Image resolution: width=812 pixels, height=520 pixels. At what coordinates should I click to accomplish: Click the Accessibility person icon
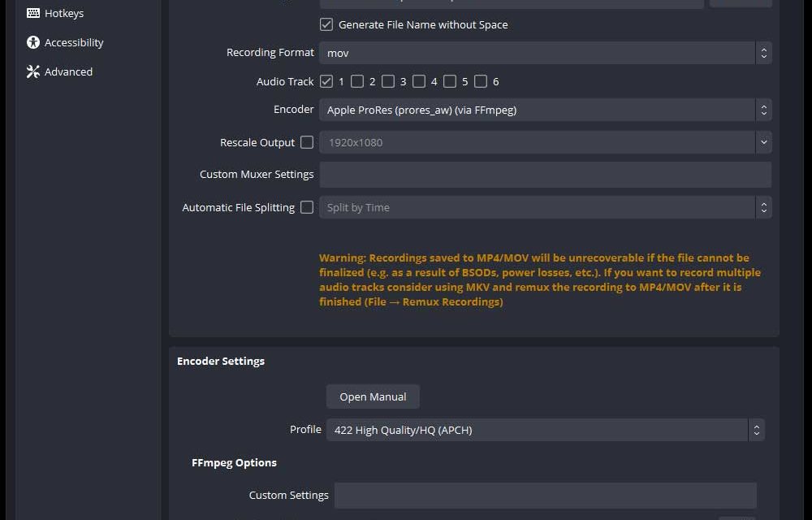(33, 42)
